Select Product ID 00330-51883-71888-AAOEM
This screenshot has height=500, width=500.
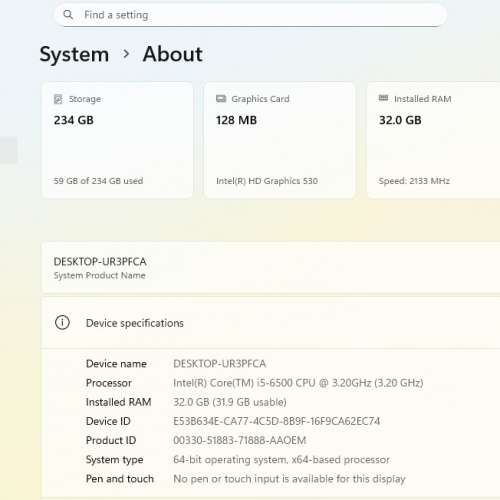click(x=240, y=440)
